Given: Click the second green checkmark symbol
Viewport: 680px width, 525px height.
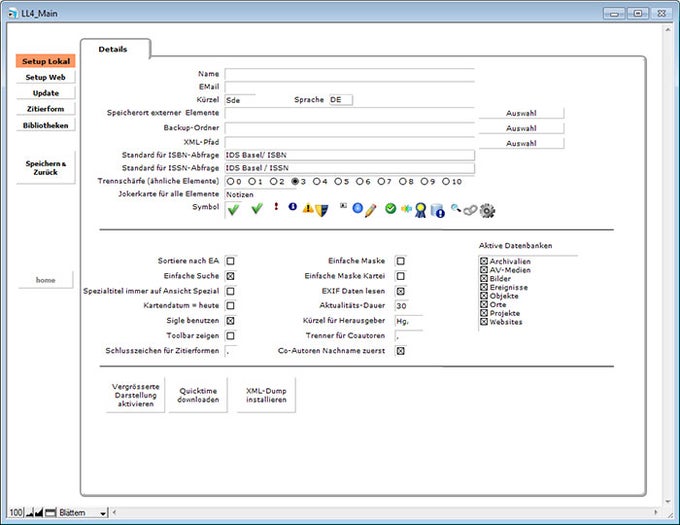Looking at the screenshot, I should [257, 209].
